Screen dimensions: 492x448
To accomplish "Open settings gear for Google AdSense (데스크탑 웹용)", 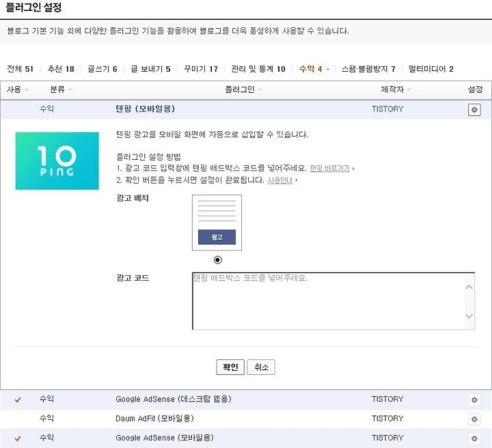I will [x=474, y=400].
